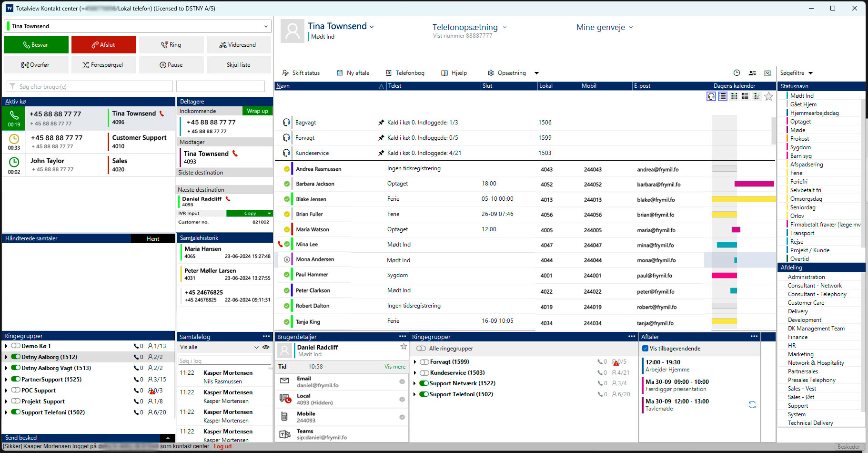868x453 pixels.
Task: Toggle the Forvagt (1599) switch in the center panel
Action: coord(424,361)
